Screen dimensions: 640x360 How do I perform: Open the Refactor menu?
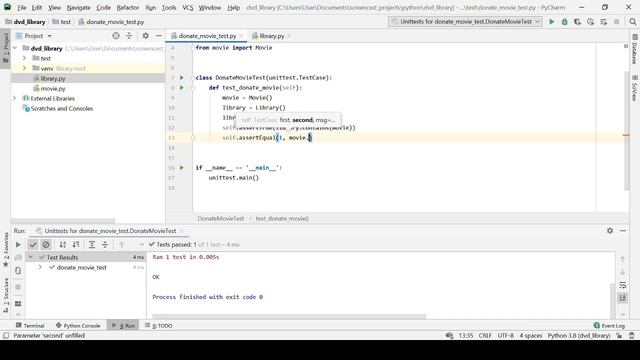[x=128, y=7]
